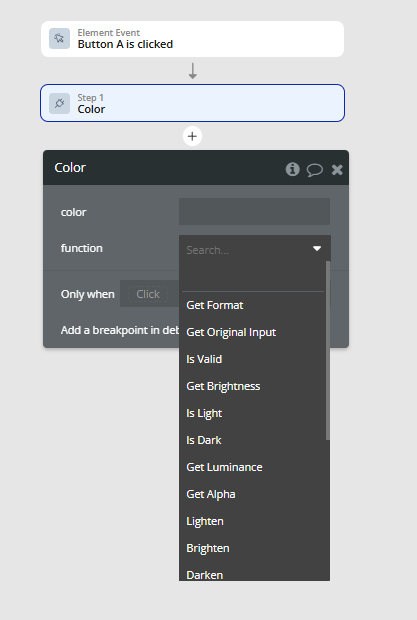The width and height of the screenshot is (417, 620).
Task: Select Get Format from the function list
Action: click(215, 305)
